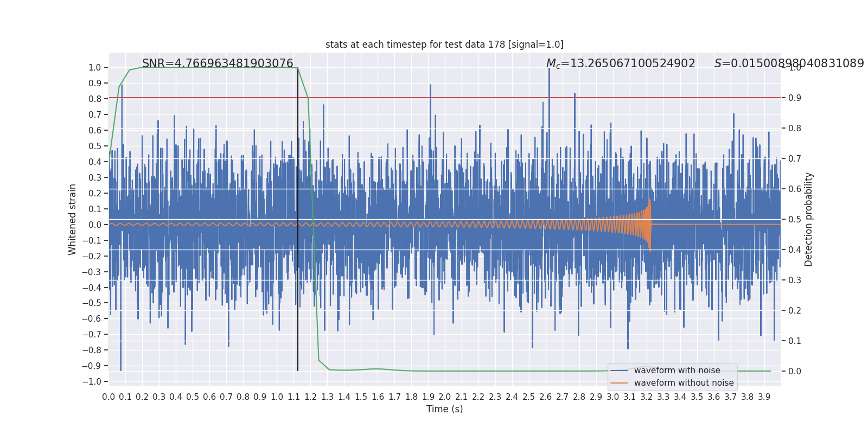The image size is (868, 434).
Task: Select the −0.3 tick on the whitened strain axis
Action: 92,272
